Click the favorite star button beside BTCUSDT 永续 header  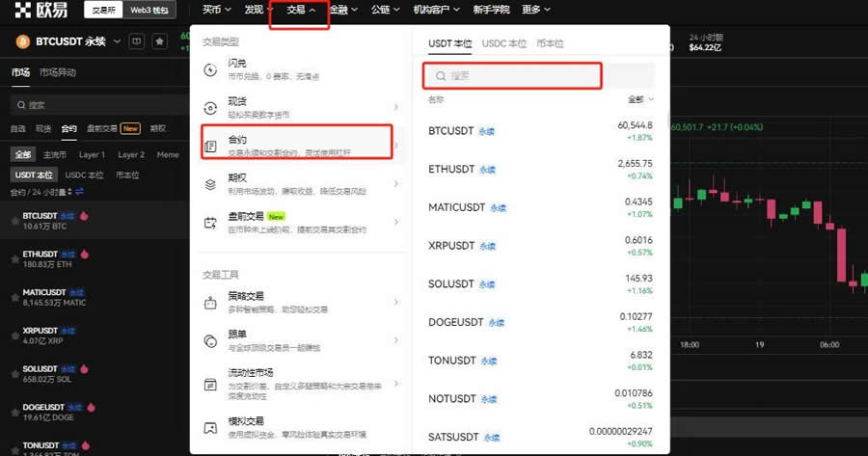[159, 41]
